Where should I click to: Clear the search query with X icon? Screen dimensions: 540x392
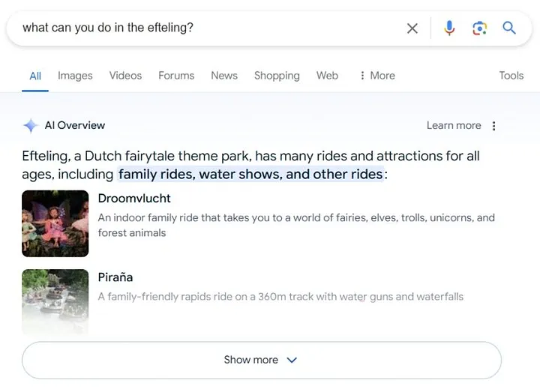412,28
